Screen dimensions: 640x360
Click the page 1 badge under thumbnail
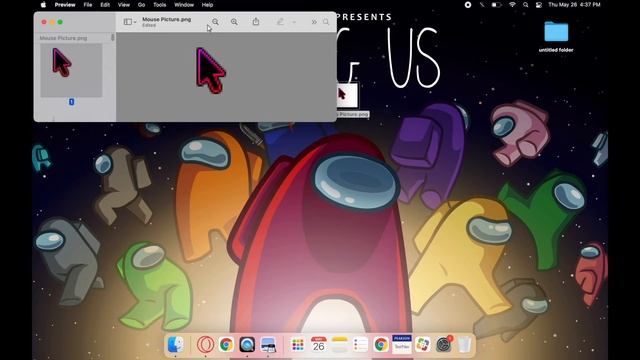point(71,102)
